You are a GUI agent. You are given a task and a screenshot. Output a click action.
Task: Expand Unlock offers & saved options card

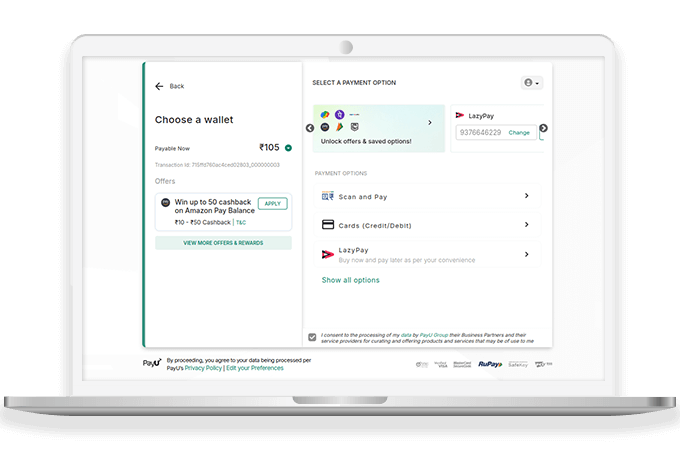430,123
